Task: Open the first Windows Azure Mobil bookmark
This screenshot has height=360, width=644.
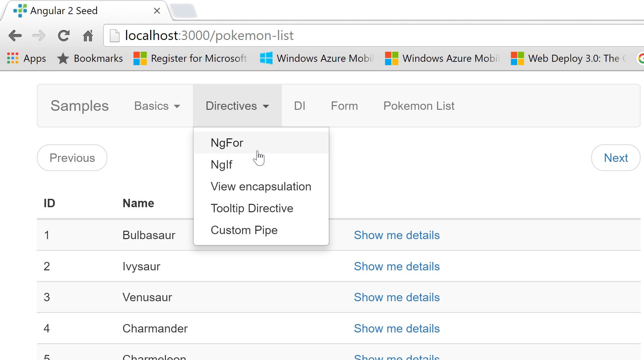Action: (x=317, y=58)
